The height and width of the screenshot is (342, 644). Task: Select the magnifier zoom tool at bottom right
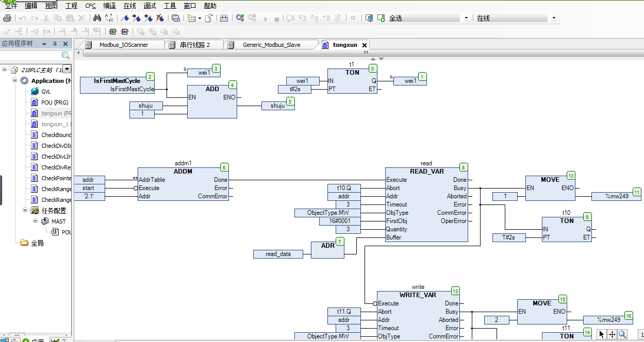(x=622, y=334)
